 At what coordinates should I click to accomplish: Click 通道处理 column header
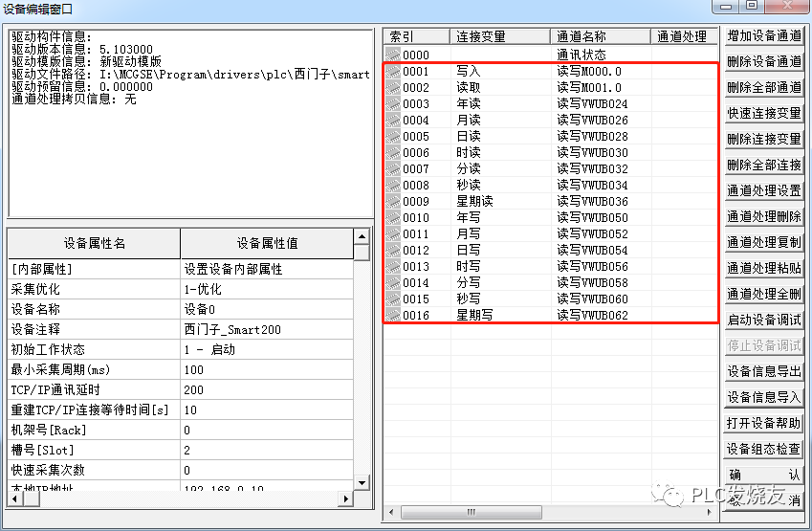point(684,36)
